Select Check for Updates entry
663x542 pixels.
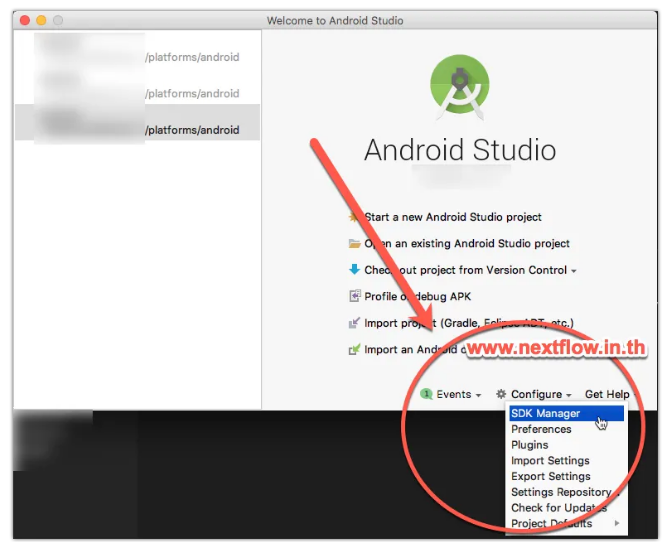click(x=567, y=508)
